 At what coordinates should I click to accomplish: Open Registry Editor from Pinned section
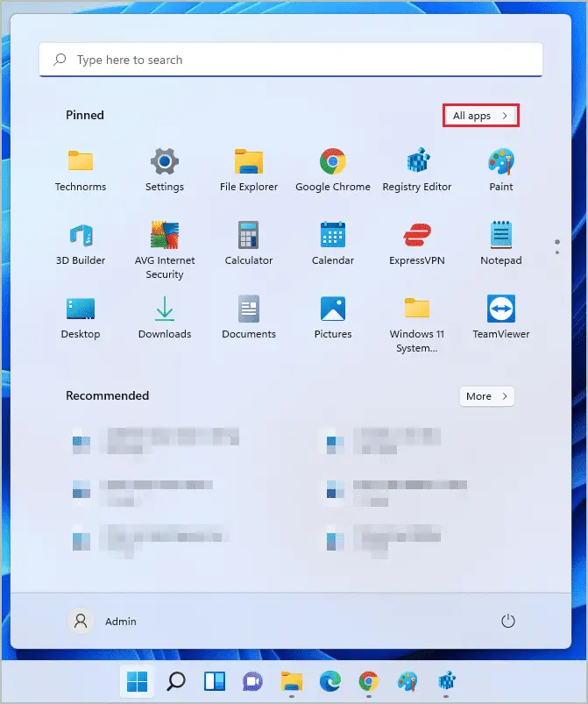point(417,170)
